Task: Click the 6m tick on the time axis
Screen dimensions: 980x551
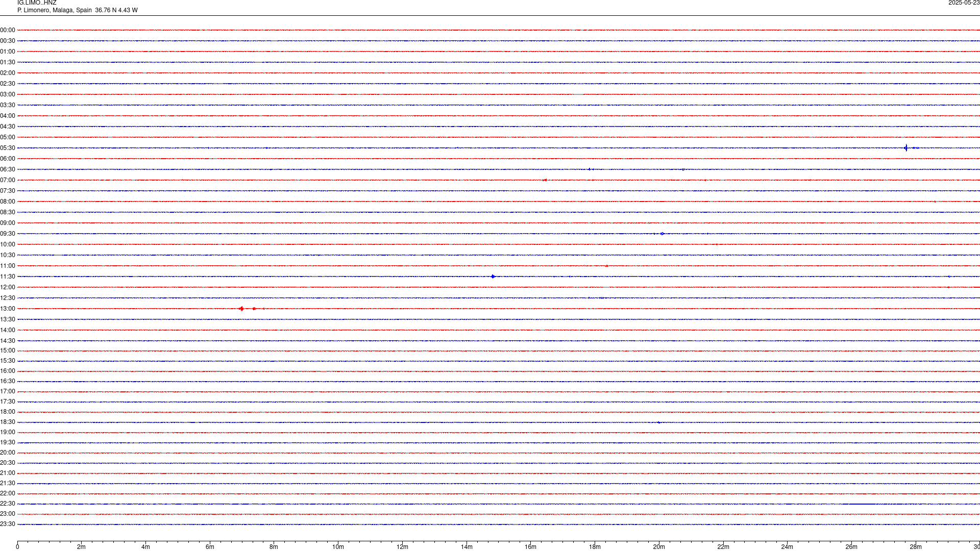Action: pyautogui.click(x=210, y=547)
